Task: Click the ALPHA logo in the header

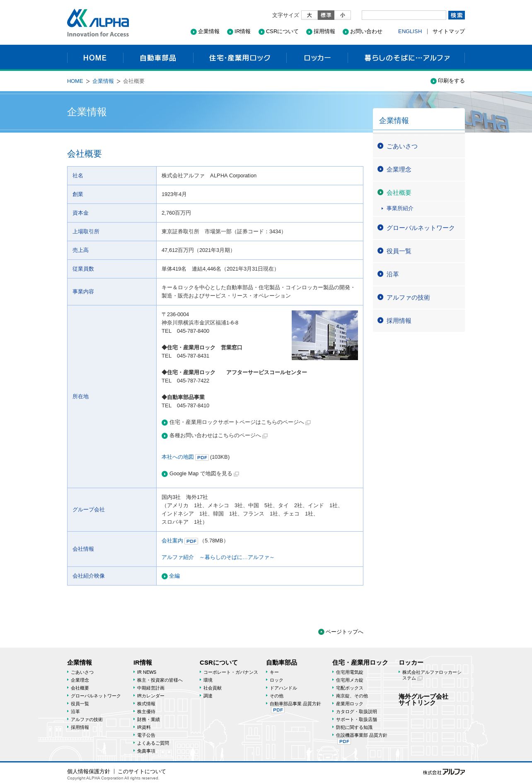Action: coord(98,23)
